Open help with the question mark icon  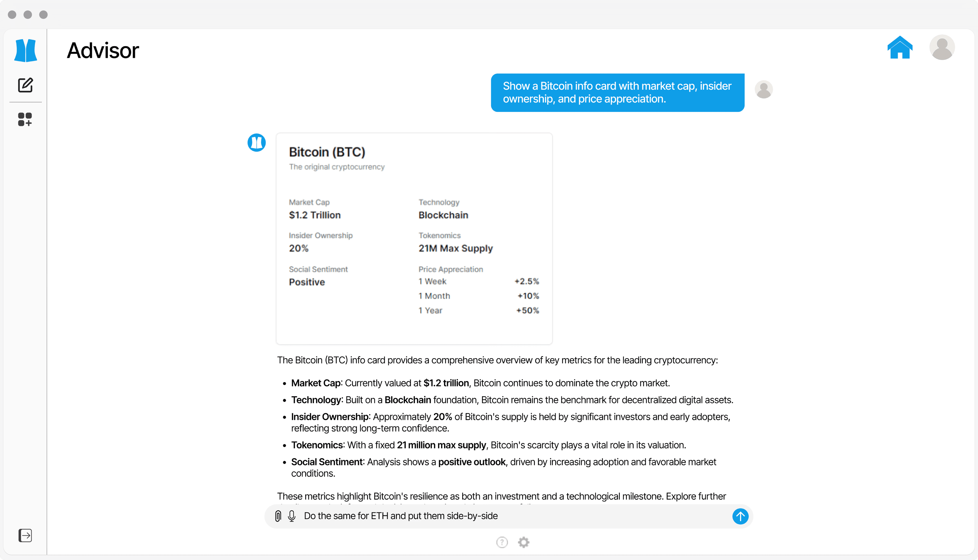tap(502, 542)
